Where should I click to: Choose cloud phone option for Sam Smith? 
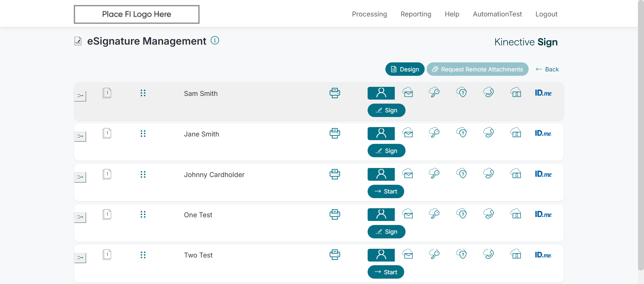[488, 92]
